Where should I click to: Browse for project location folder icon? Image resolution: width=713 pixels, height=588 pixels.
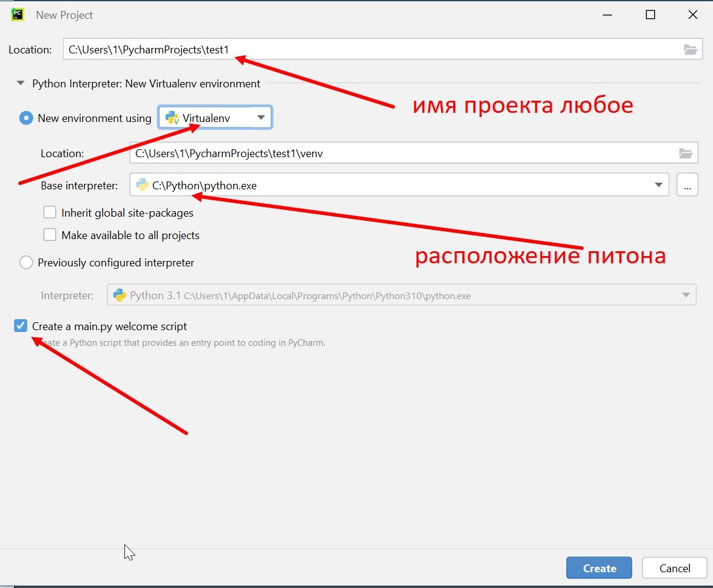[691, 50]
